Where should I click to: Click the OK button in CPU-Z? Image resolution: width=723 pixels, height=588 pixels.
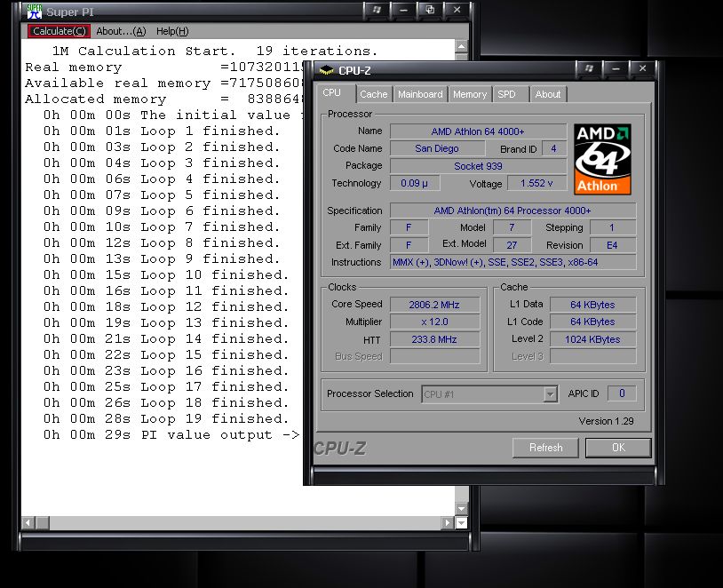[x=618, y=448]
